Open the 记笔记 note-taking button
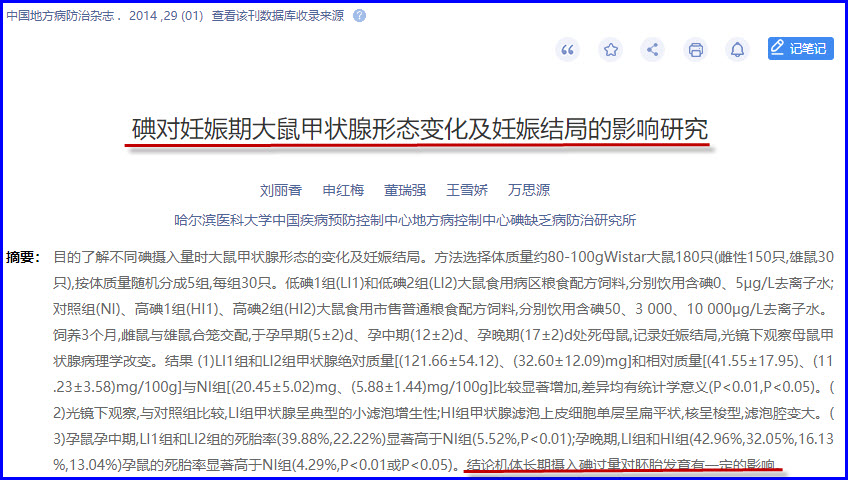The image size is (848, 480). click(x=800, y=49)
